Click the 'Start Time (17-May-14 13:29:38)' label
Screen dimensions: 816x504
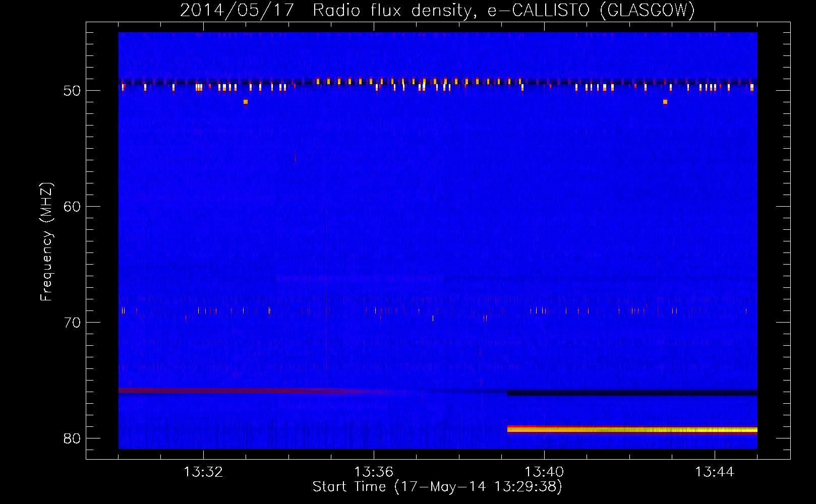coord(437,486)
